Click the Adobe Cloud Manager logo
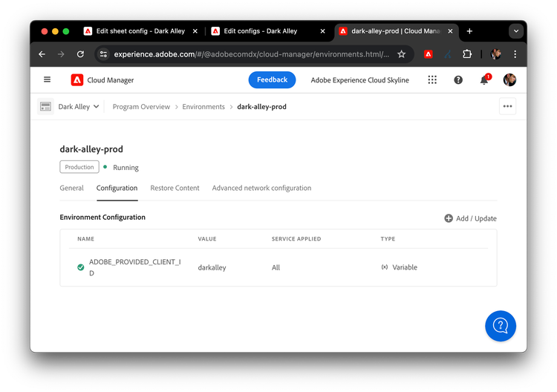The width and height of the screenshot is (557, 392). [x=77, y=80]
